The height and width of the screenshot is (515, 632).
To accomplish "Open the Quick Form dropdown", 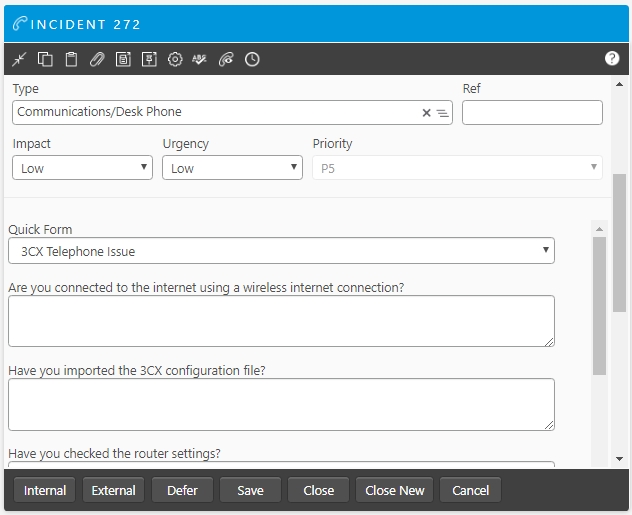I will [x=281, y=251].
